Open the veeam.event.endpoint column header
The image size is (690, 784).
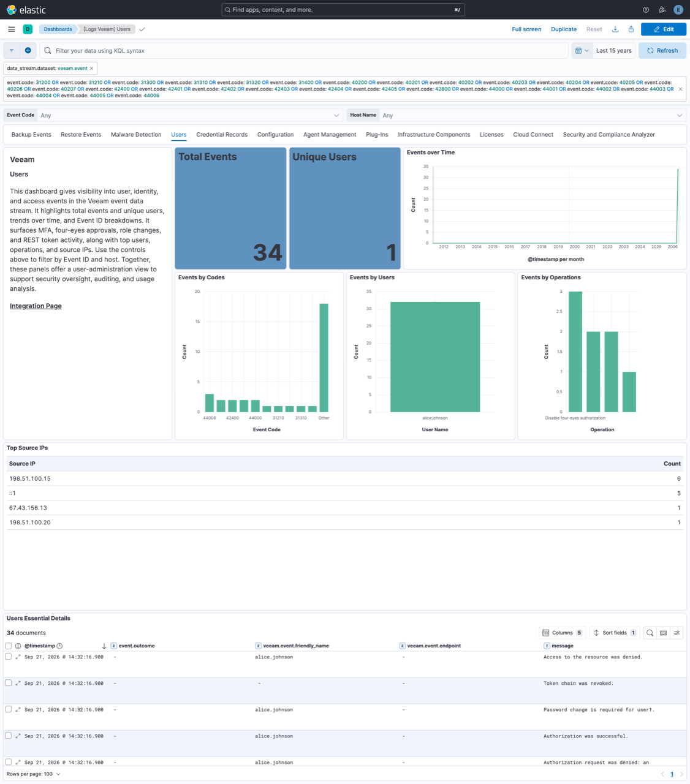pyautogui.click(x=434, y=646)
